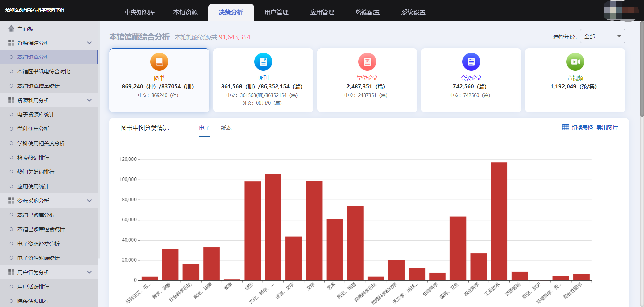644x307 pixels.
Task: Click the page vertical scrollbar thumb
Action: [x=642, y=69]
